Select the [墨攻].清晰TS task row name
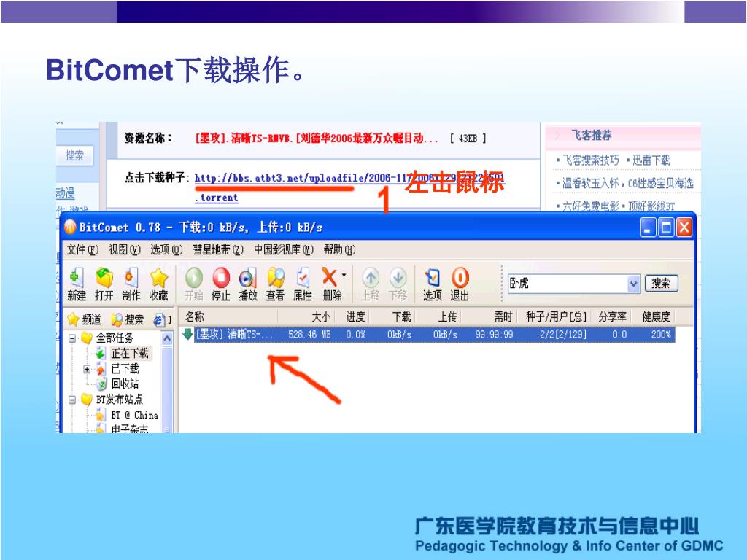This screenshot has width=747, height=560. (234, 334)
